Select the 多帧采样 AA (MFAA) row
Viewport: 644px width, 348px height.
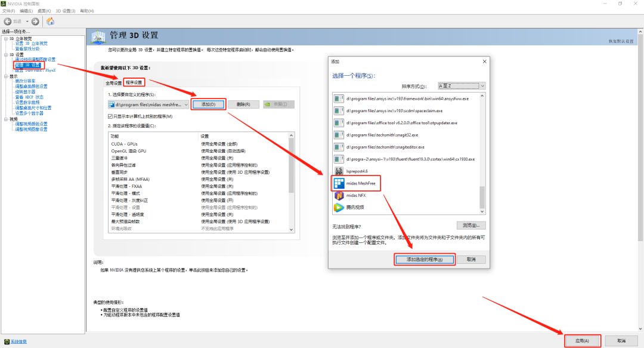(199, 179)
